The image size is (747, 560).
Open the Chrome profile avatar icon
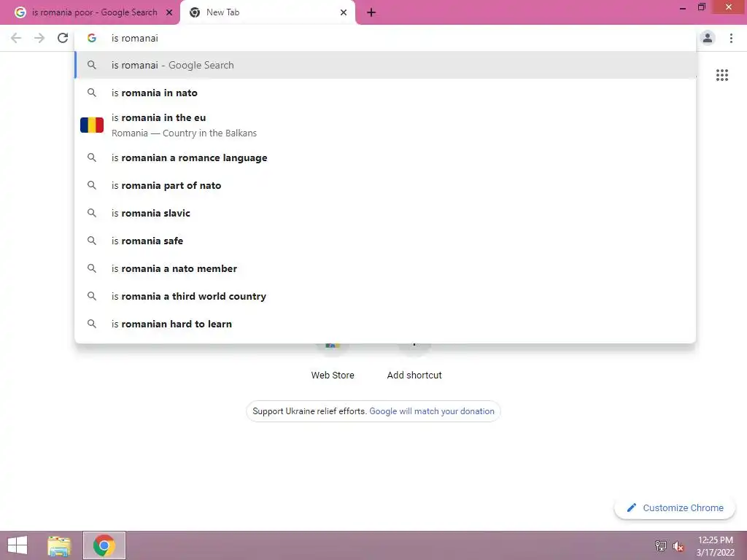coord(708,38)
